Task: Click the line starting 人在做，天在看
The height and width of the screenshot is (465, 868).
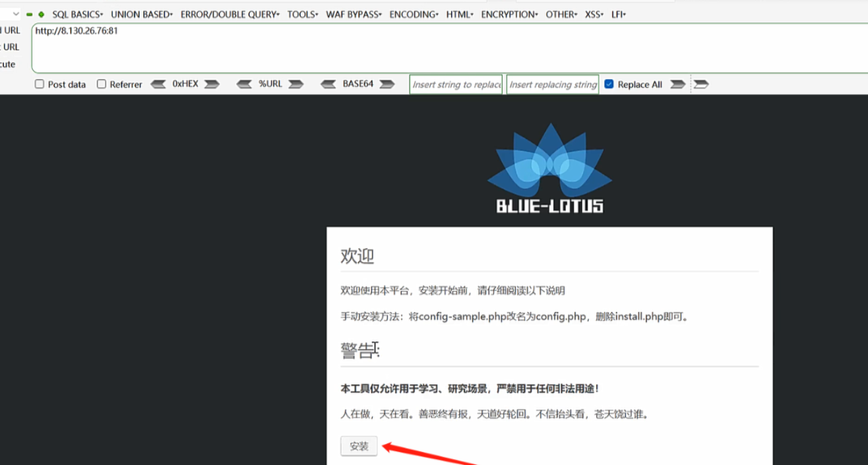Action: point(495,415)
